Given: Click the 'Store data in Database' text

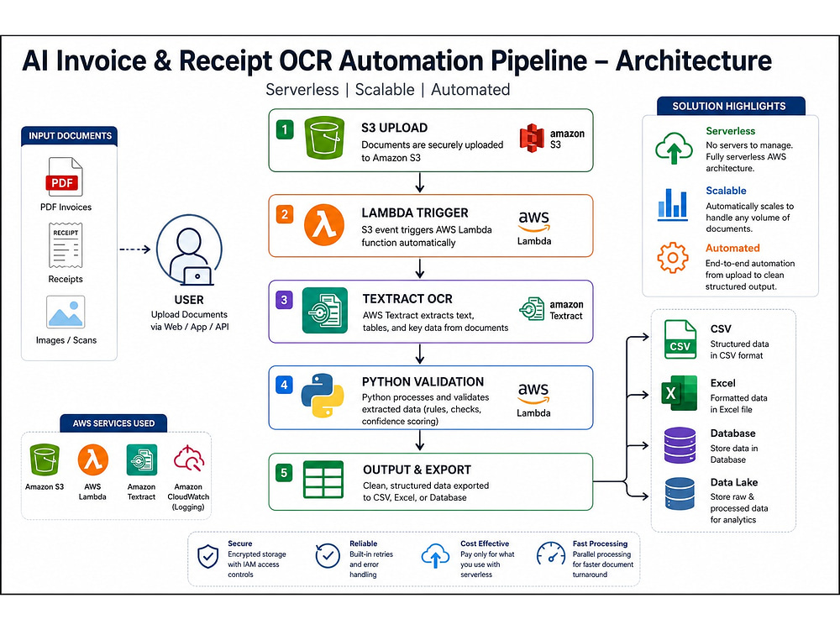Looking at the screenshot, I should click(734, 454).
